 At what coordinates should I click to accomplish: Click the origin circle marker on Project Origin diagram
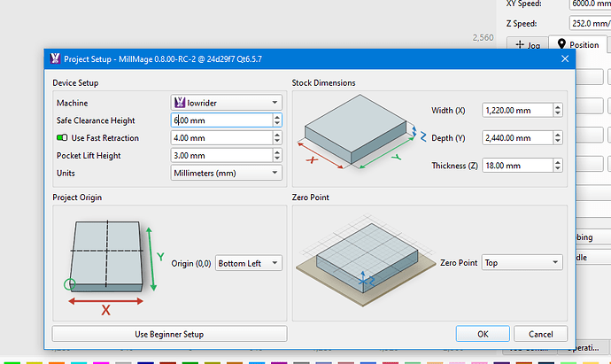(69, 284)
